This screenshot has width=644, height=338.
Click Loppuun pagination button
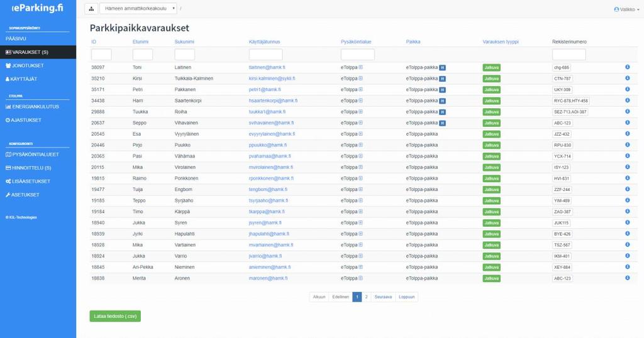coord(407,297)
